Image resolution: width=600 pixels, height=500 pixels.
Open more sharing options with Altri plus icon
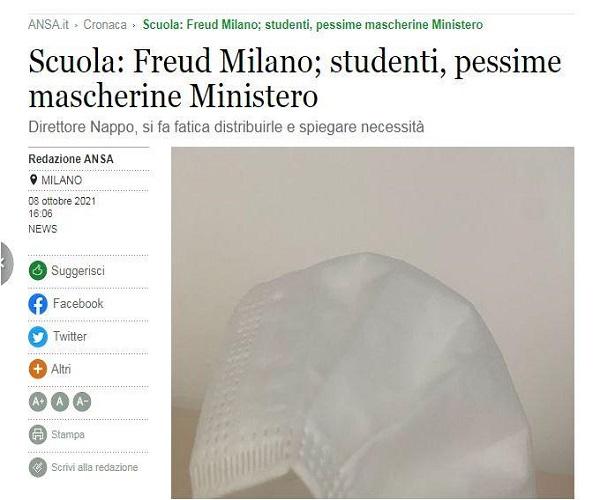coord(38,369)
